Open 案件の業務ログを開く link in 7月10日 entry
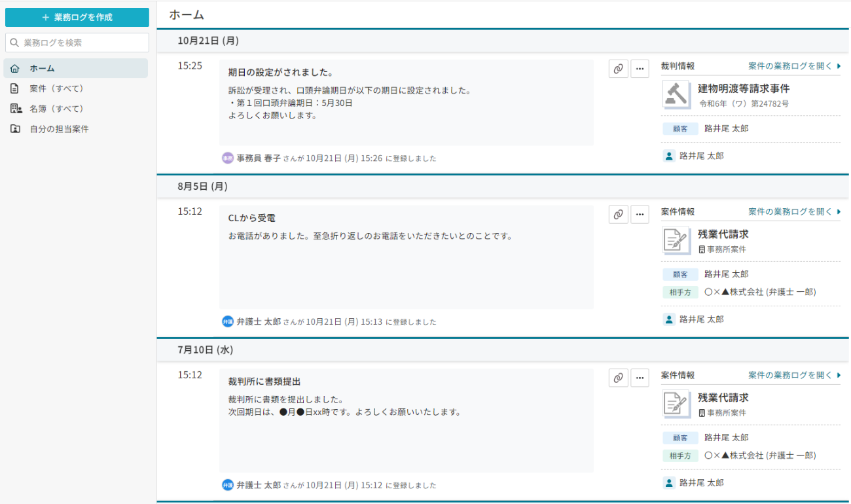This screenshot has height=504, width=851. 790,375
